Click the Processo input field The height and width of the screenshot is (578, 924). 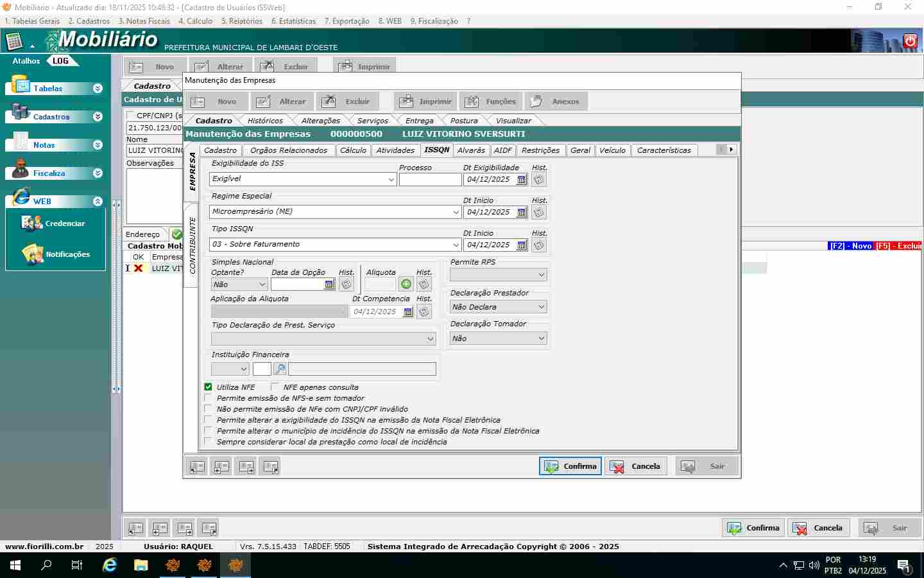pyautogui.click(x=430, y=180)
